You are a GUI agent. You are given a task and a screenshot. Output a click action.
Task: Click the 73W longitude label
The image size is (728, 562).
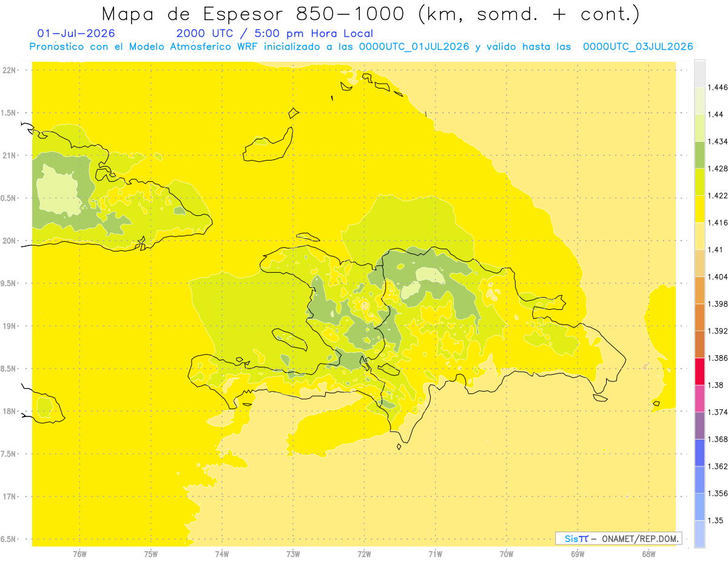(293, 554)
